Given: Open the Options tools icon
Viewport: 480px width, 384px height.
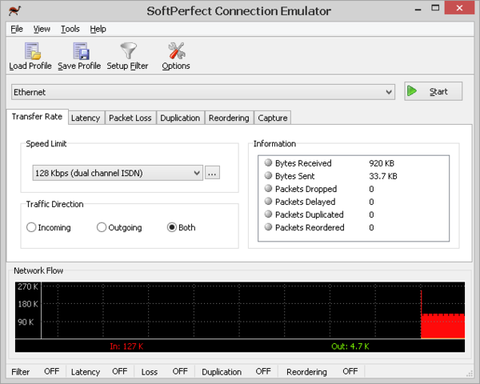Looking at the screenshot, I should (177, 50).
